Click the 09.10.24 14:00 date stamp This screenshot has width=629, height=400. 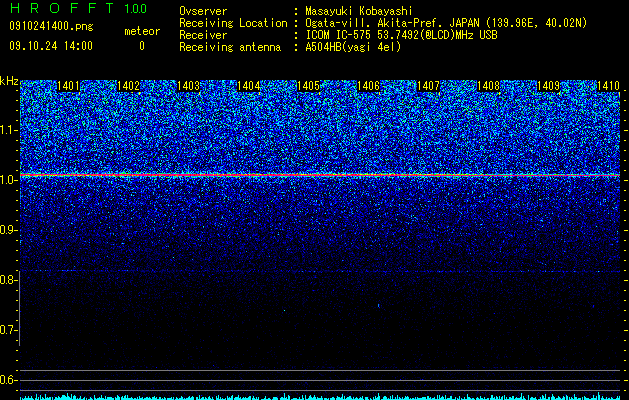pyautogui.click(x=51, y=46)
